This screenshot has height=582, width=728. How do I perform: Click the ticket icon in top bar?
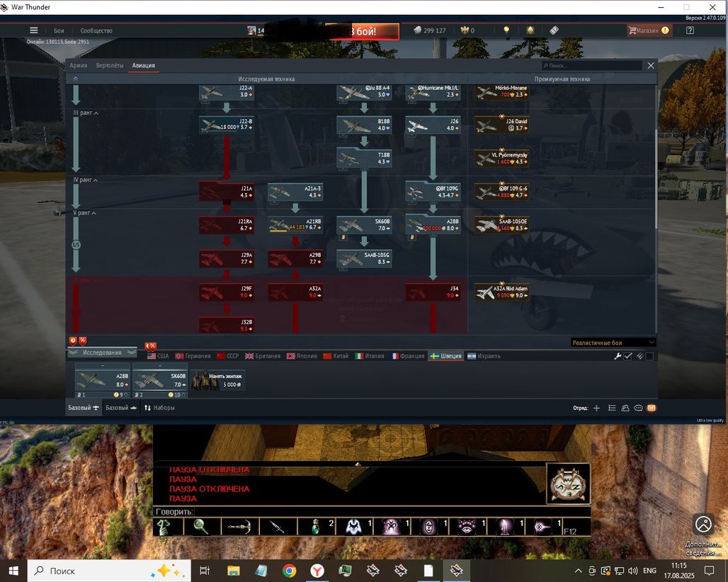tap(554, 30)
